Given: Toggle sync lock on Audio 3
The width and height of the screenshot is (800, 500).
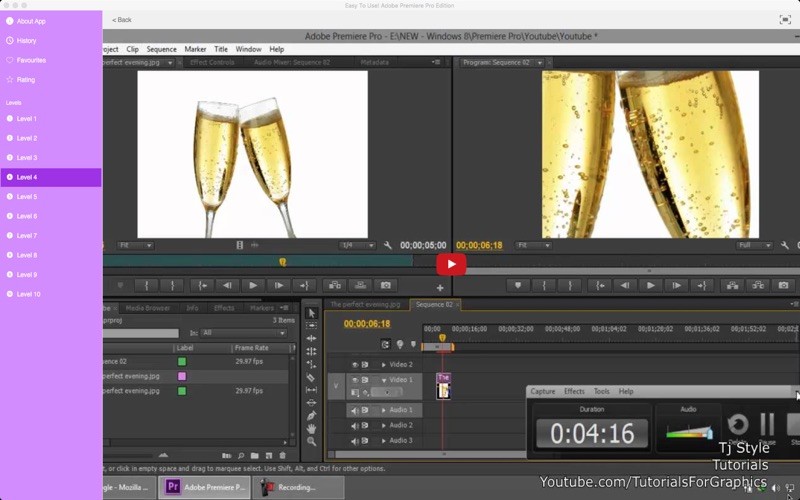Looking at the screenshot, I should pyautogui.click(x=365, y=441).
